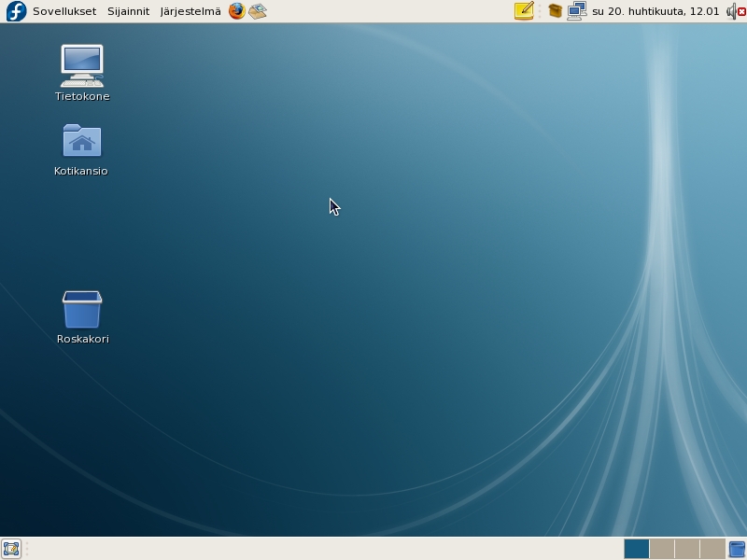Click the package updater tray icon

555,11
